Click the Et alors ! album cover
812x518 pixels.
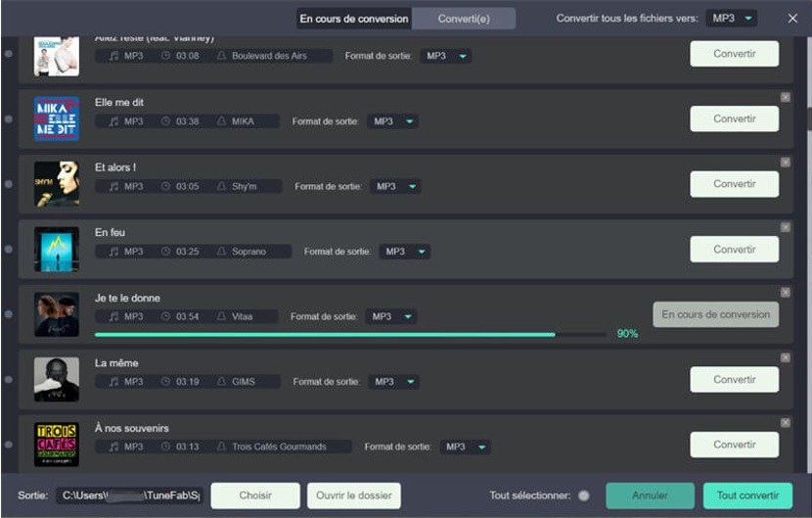pos(57,183)
